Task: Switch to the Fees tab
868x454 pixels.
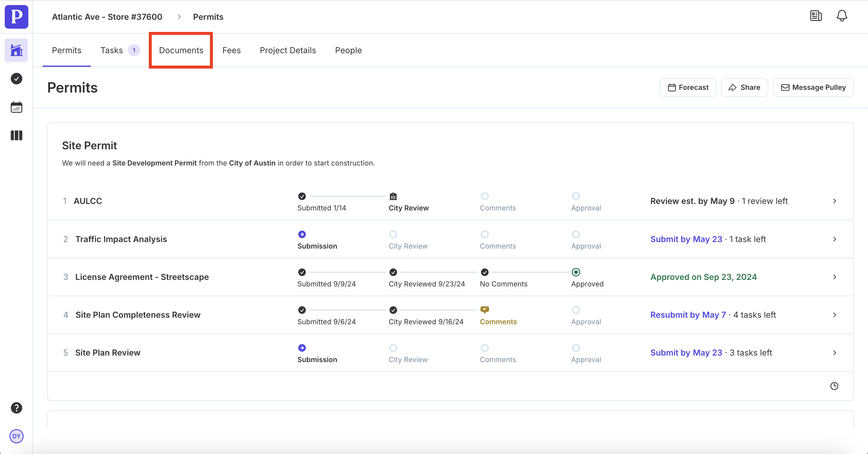Action: 231,50
